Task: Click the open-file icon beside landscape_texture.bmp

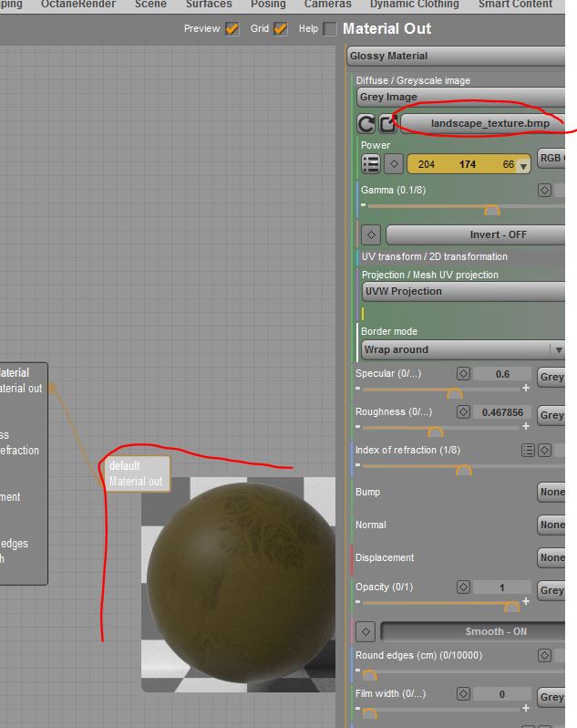Action: pos(387,123)
